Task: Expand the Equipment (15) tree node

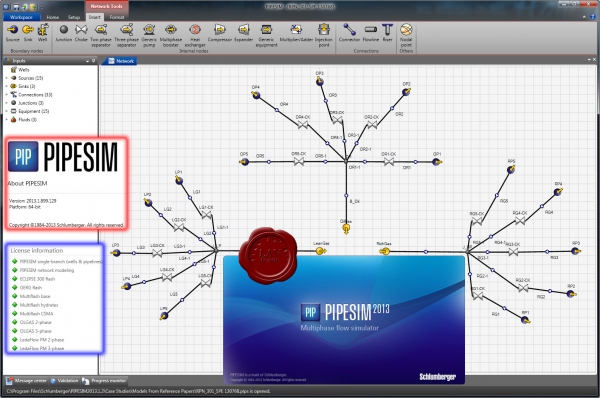Action: point(6,111)
